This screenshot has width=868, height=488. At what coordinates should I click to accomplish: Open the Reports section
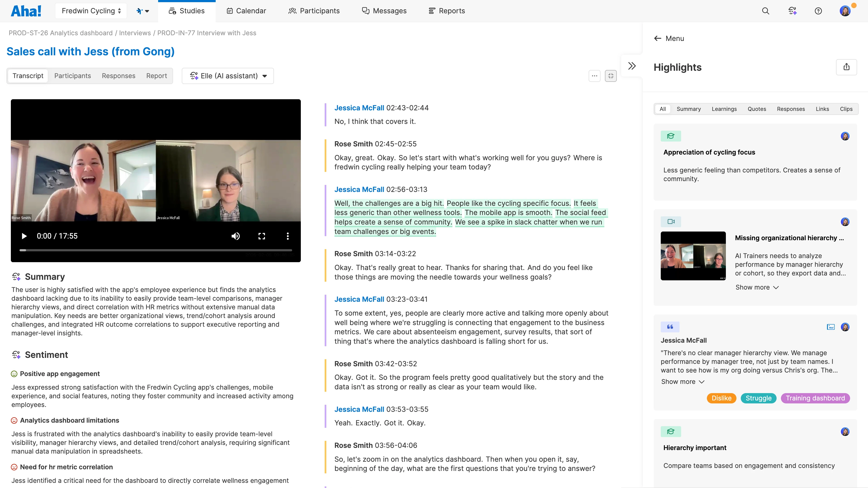(x=446, y=11)
